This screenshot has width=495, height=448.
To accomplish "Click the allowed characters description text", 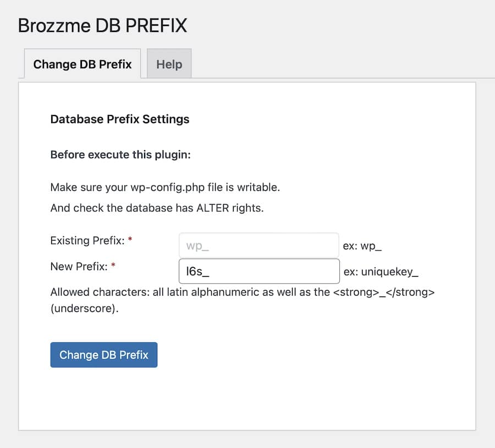I will point(242,292).
